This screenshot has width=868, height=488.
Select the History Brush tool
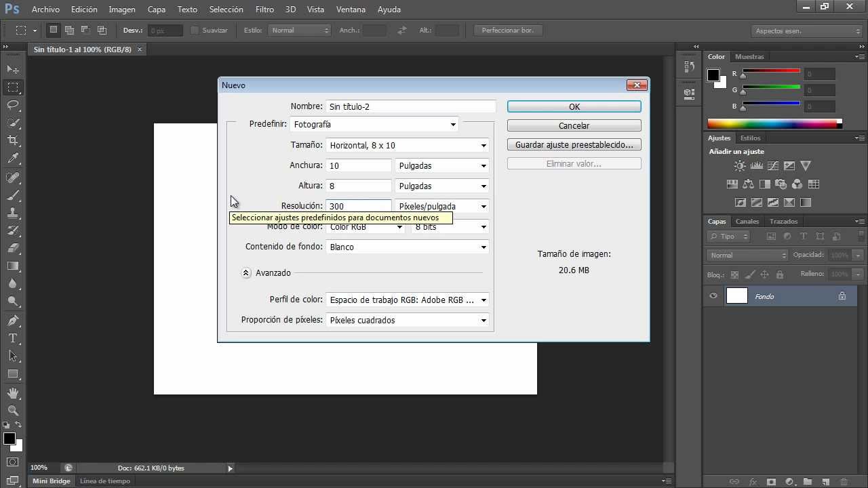[x=13, y=230]
